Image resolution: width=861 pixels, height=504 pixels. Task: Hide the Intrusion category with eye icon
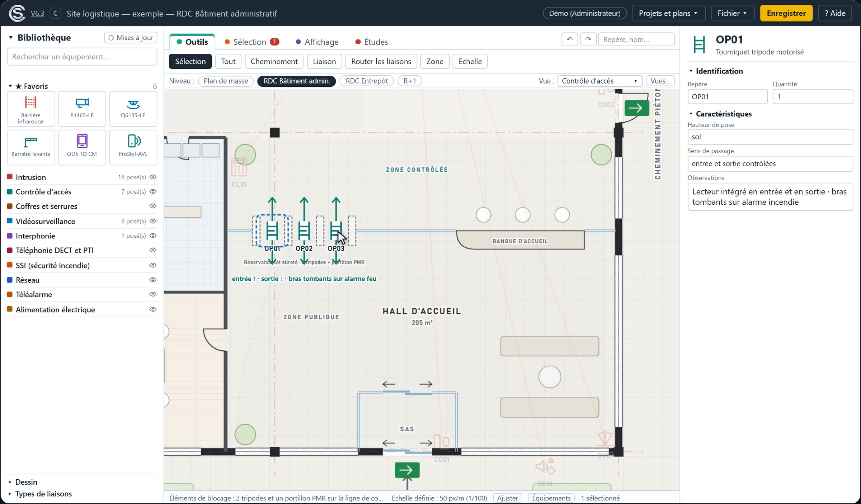(153, 177)
